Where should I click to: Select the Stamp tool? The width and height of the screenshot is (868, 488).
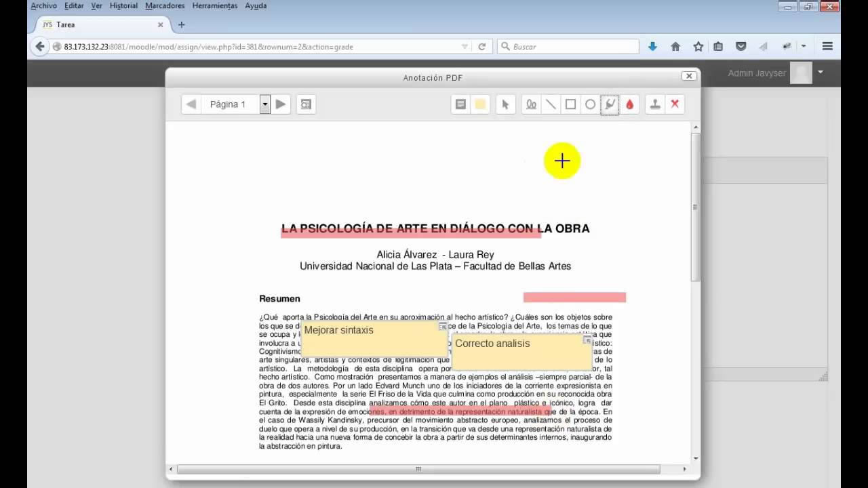[x=655, y=104]
